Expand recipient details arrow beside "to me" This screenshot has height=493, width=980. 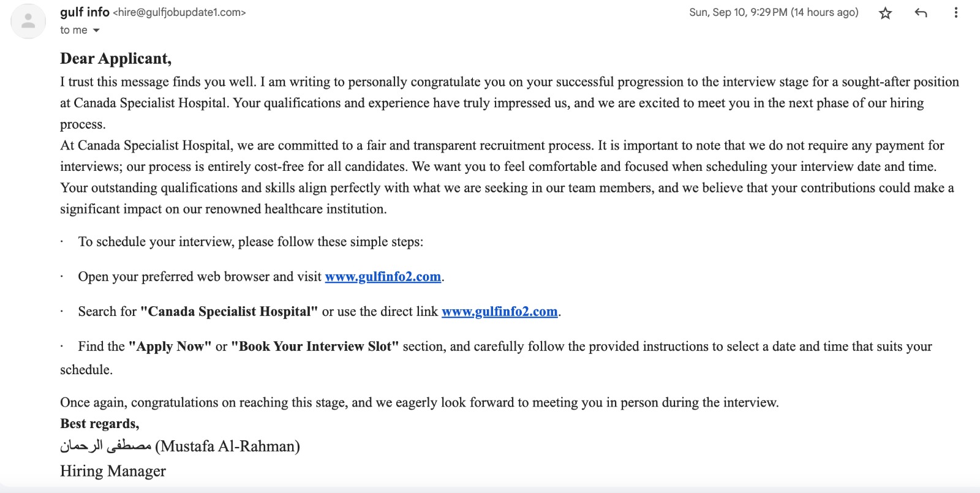coord(96,31)
